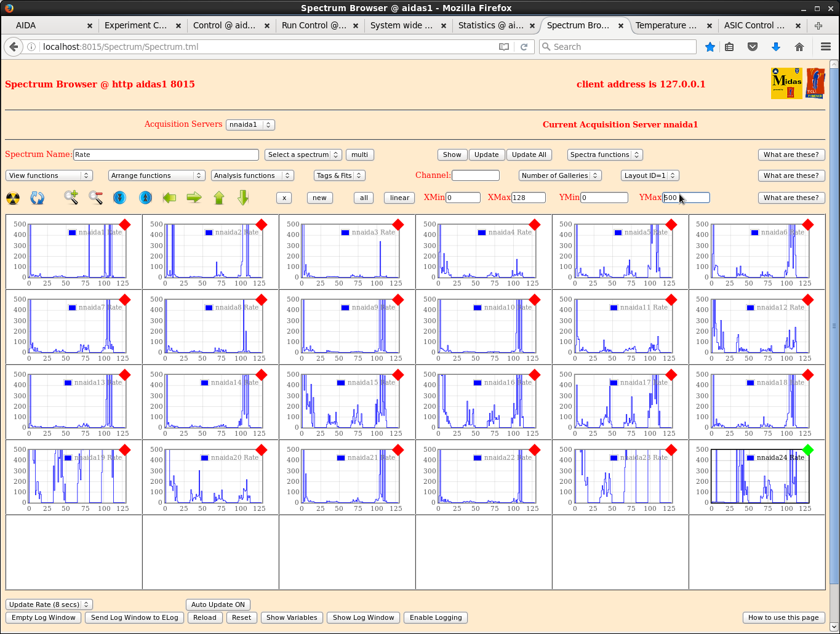Open the Update Rate (8 secs) dropdown
This screenshot has height=634, width=840.
coord(49,604)
